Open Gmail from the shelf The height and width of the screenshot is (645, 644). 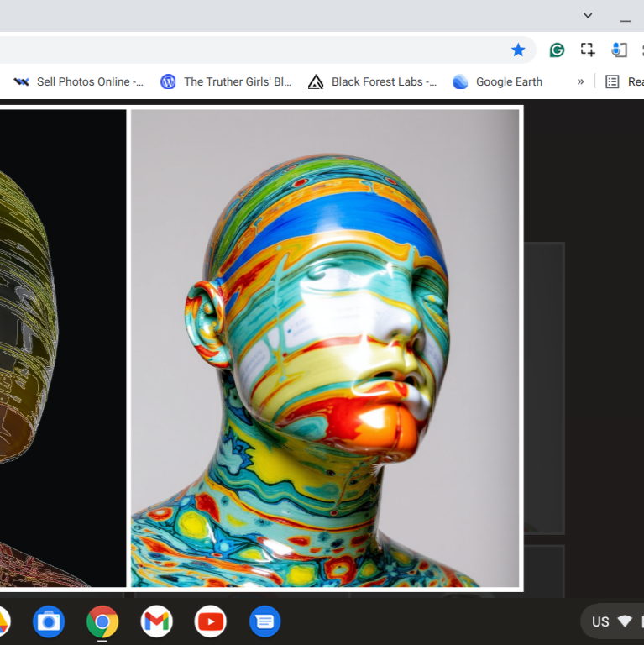pos(156,621)
